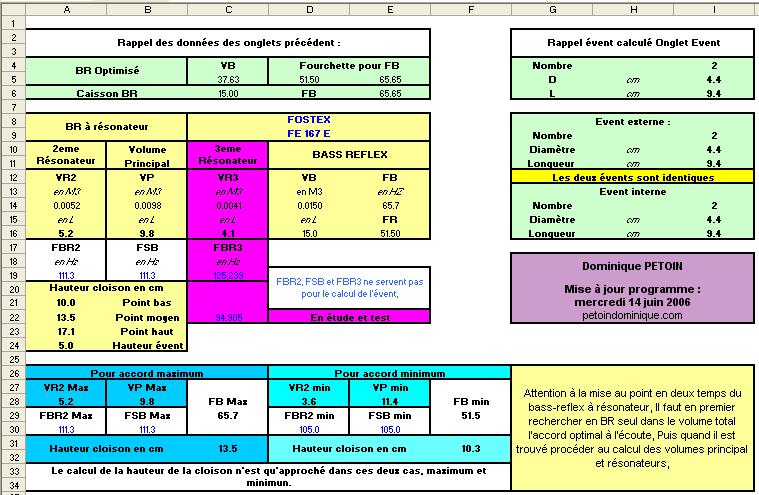Click 'Rappel évent calculé Onglet Event' title

coord(633,43)
